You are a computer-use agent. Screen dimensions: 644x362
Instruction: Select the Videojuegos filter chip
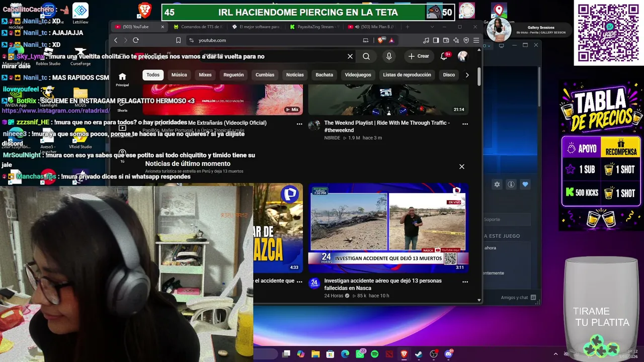click(x=358, y=75)
